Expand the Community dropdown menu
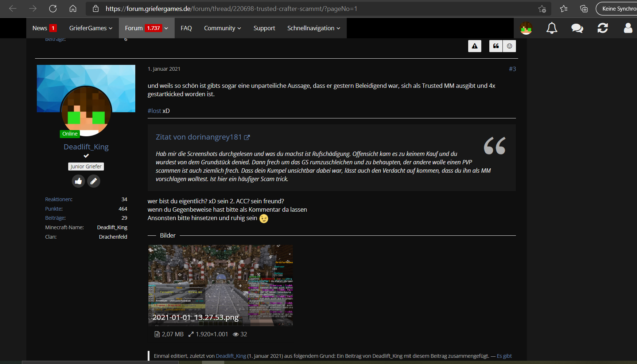 click(x=222, y=28)
